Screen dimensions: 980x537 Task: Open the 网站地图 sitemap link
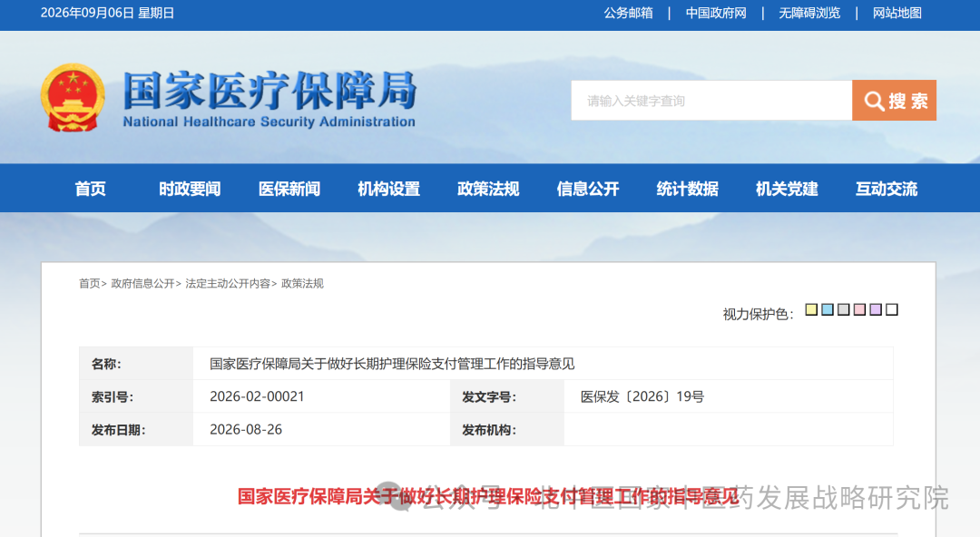click(897, 13)
